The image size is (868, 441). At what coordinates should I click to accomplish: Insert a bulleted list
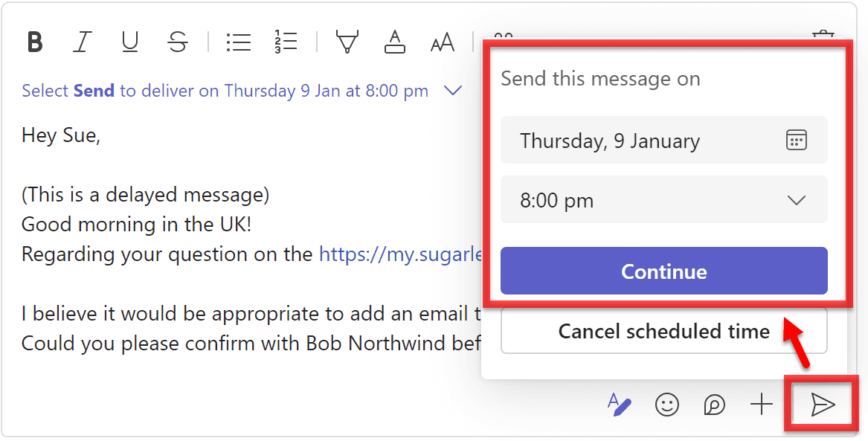(238, 42)
